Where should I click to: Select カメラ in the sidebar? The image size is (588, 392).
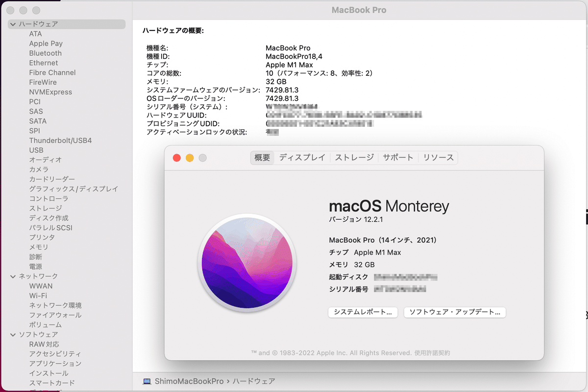pyautogui.click(x=39, y=169)
